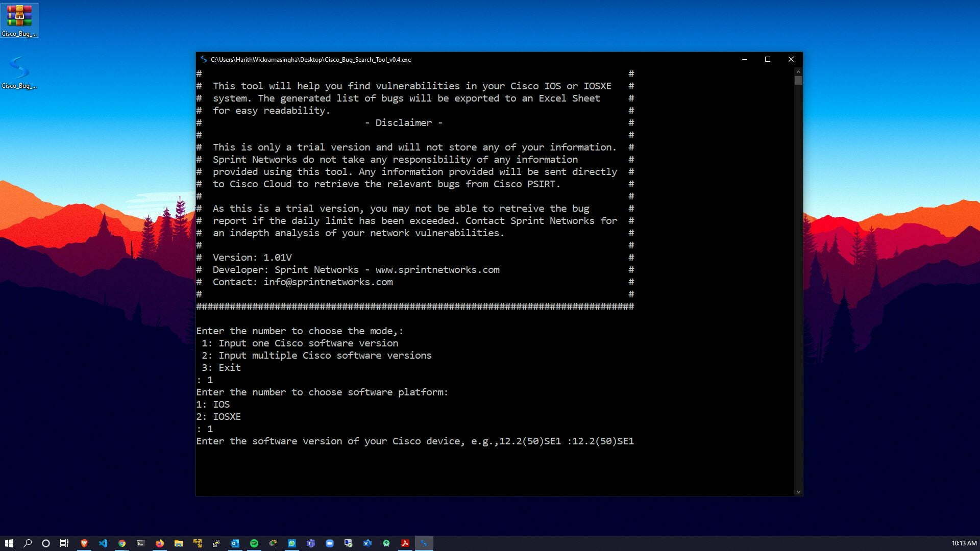This screenshot has height=551, width=980.
Task: Click the console vertical scrollbar thumb
Action: 798,80
